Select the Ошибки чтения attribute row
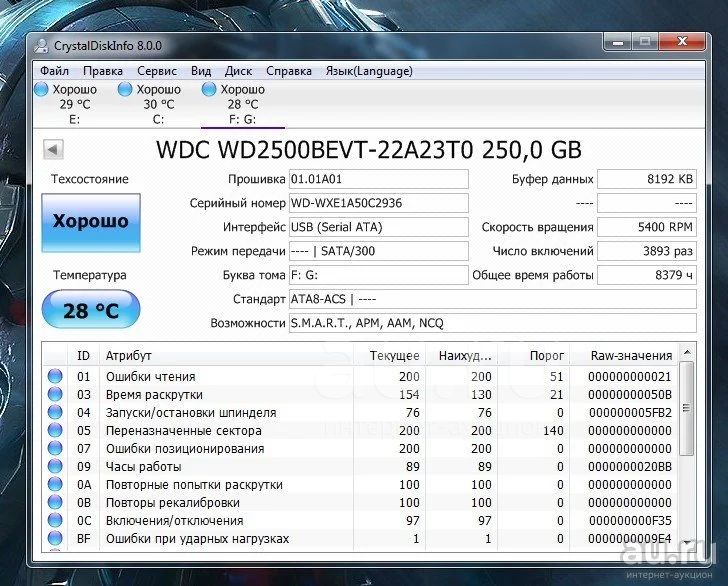 [361, 376]
